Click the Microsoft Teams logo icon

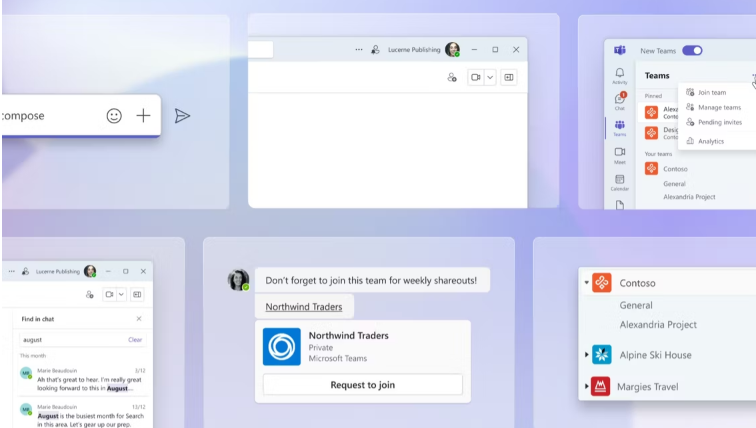click(620, 50)
